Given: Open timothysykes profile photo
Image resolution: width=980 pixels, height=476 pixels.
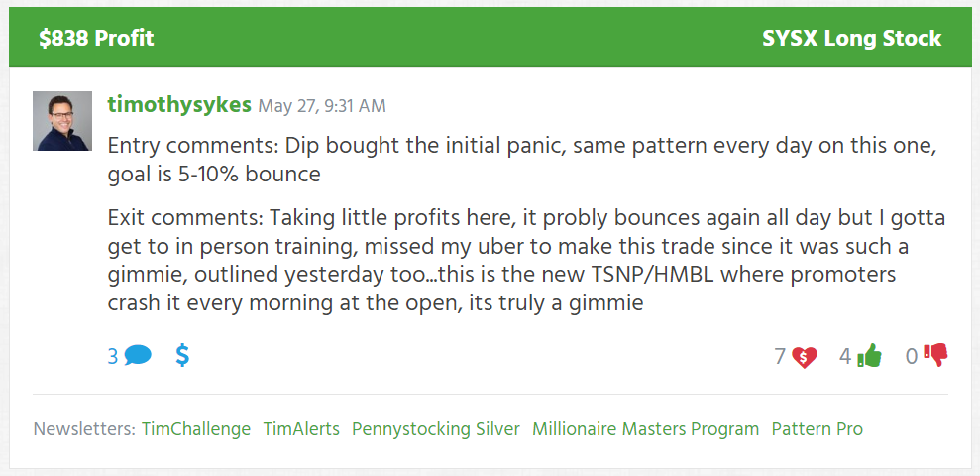Looking at the screenshot, I should tap(62, 121).
